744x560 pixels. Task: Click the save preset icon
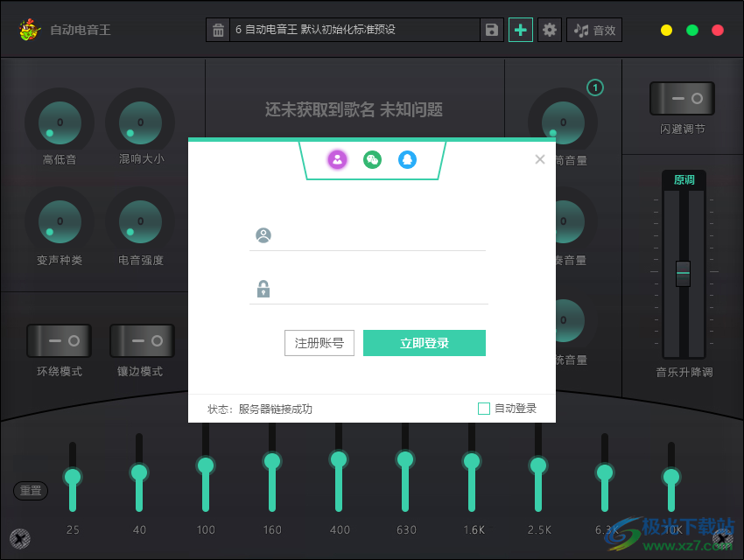click(491, 29)
